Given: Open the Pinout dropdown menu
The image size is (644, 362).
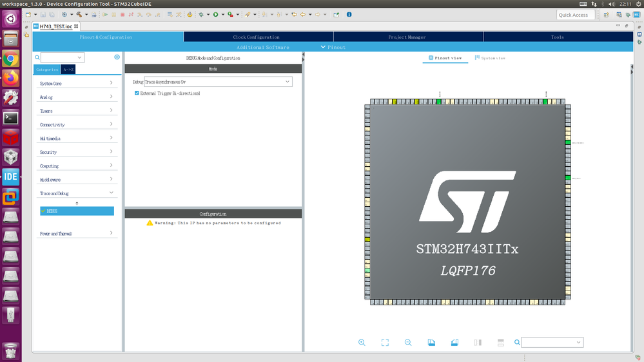Looking at the screenshot, I should 333,47.
